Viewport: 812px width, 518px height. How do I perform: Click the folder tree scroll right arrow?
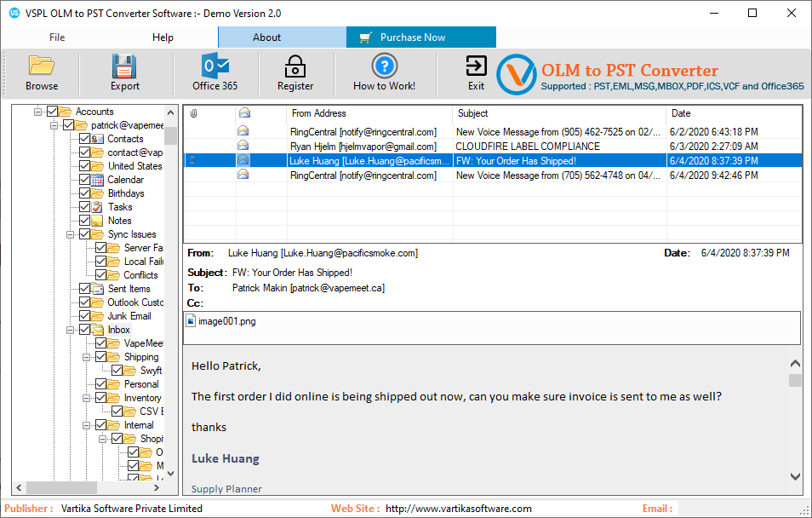(157, 488)
